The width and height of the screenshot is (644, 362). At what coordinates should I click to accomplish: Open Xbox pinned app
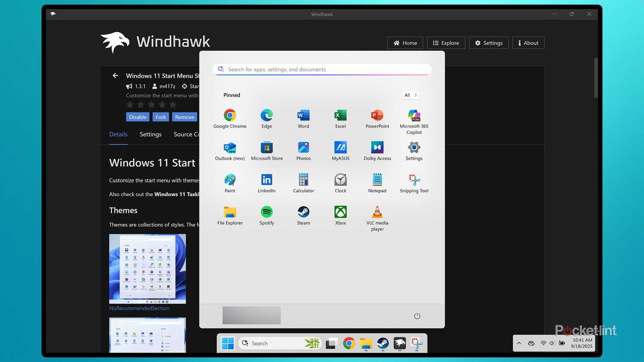click(340, 215)
